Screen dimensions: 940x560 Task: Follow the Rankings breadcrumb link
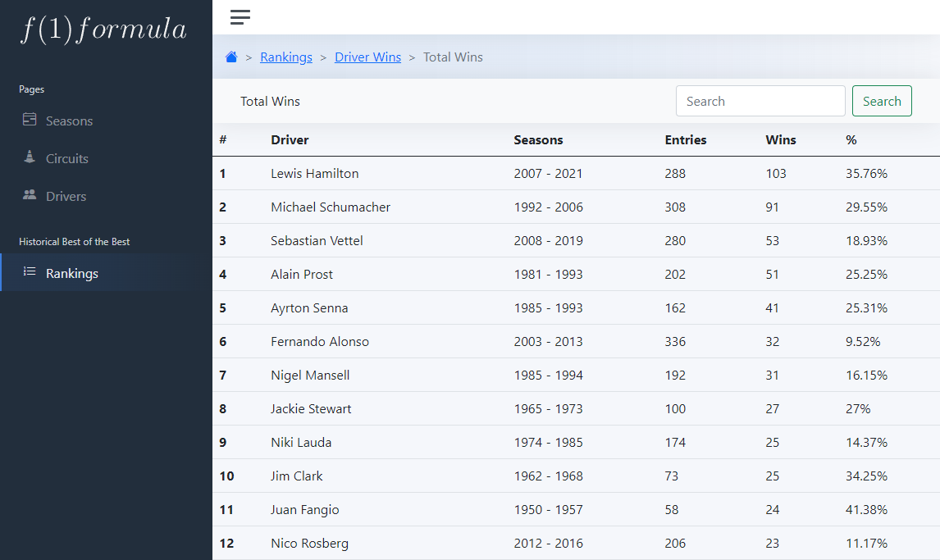point(286,57)
